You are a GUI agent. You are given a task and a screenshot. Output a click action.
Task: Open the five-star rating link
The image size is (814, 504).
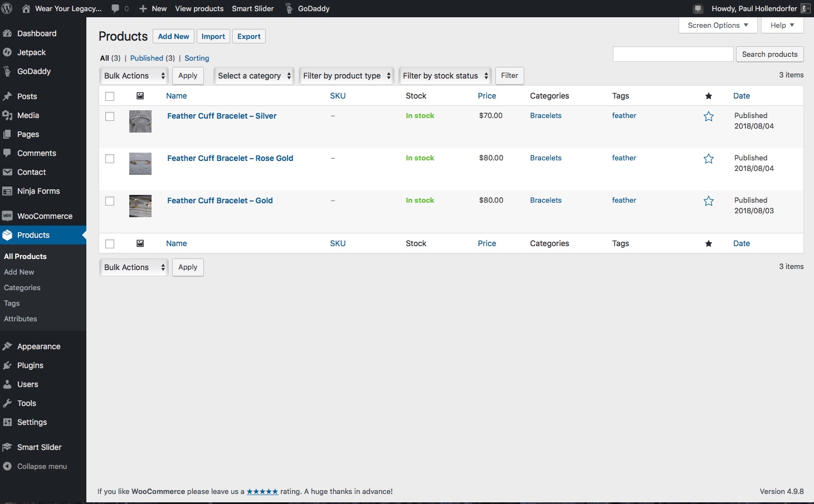point(262,491)
